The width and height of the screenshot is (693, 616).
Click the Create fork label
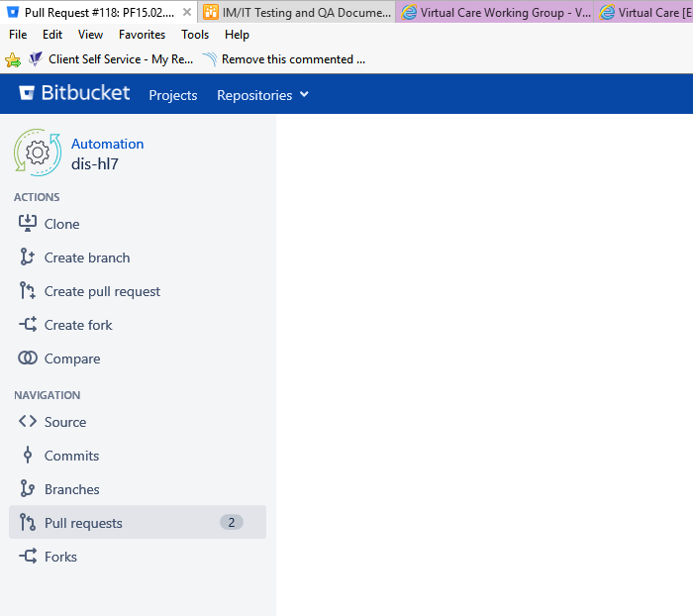78,325
